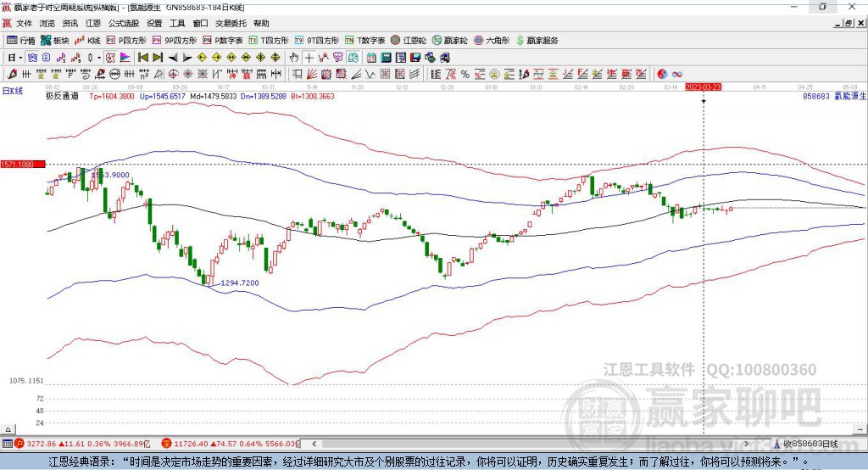The height and width of the screenshot is (470, 868).
Task: Toggle the hand pan tool
Action: [294, 58]
